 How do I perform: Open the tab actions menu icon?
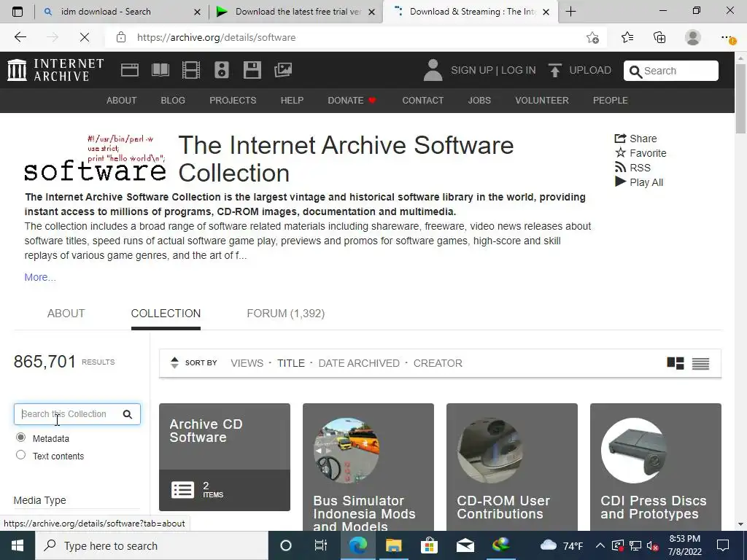pyautogui.click(x=18, y=12)
